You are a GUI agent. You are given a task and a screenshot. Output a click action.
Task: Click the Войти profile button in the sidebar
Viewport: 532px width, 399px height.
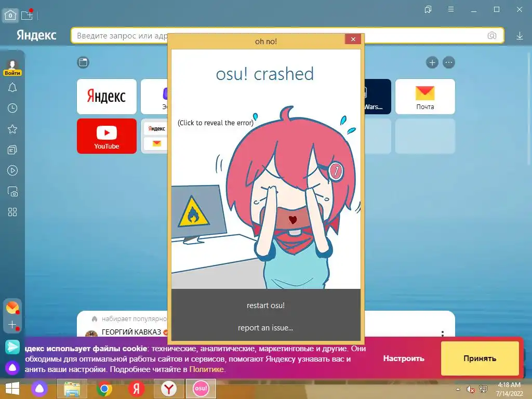tap(12, 68)
